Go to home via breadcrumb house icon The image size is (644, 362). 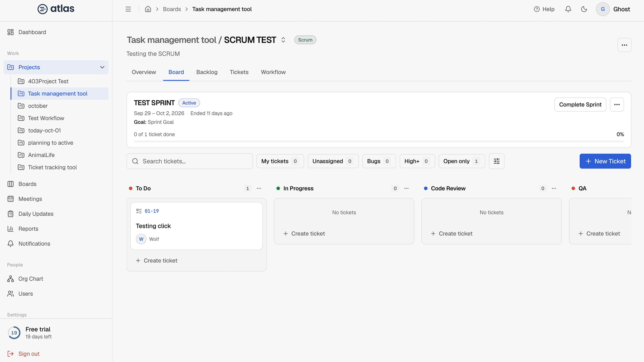[148, 9]
